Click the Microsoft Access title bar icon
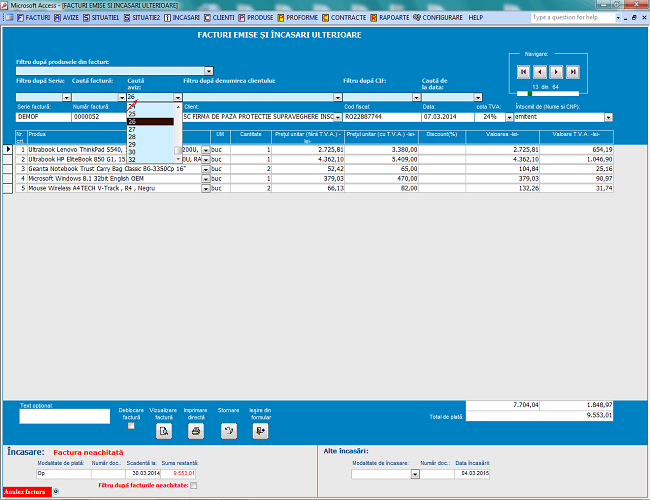Screen dimensions: 650x500 click(x=4, y=5)
